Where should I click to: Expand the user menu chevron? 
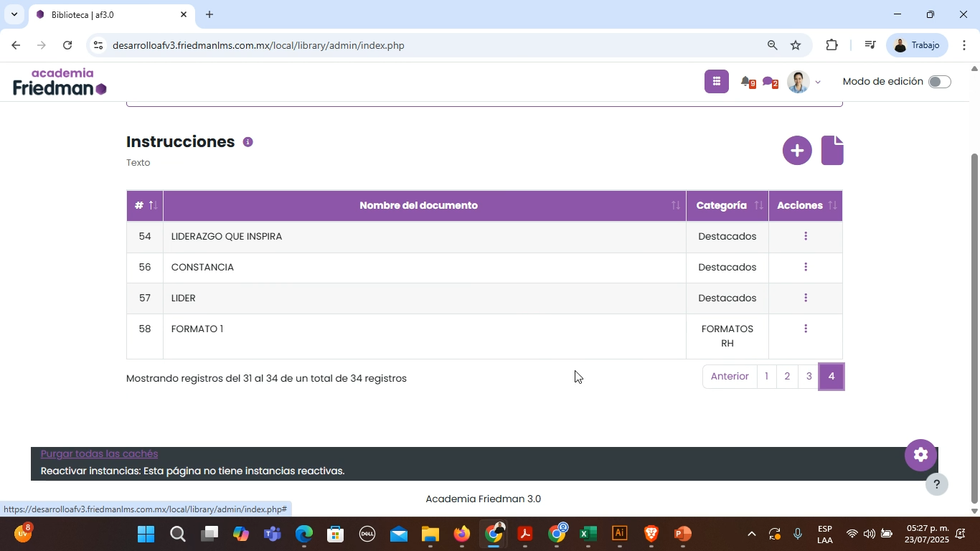817,83
